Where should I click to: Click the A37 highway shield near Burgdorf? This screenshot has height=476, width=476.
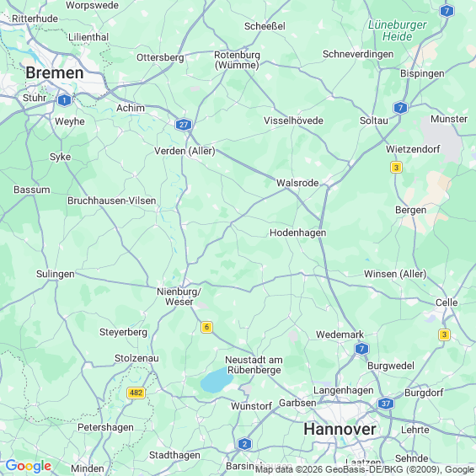[386, 404]
